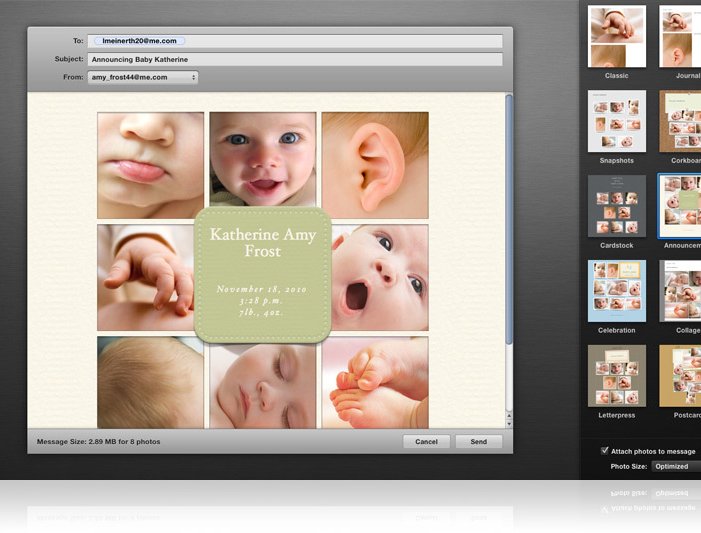
Task: Select the baby ear photo
Action: click(375, 165)
